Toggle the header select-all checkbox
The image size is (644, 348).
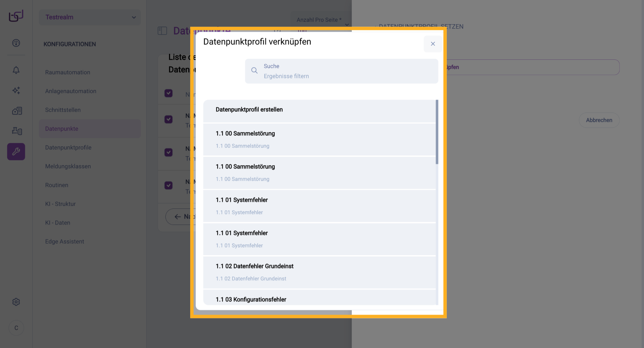[x=168, y=93]
